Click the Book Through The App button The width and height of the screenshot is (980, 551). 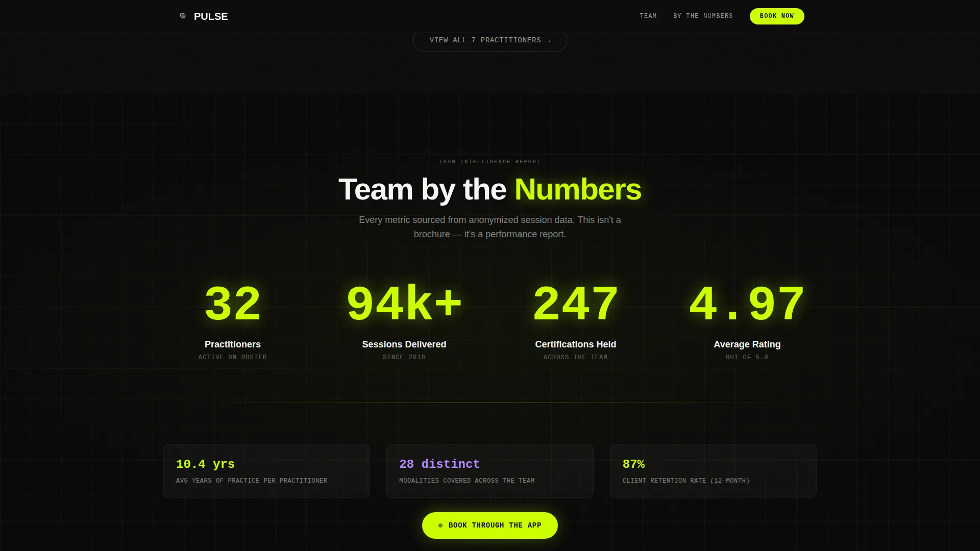[490, 525]
